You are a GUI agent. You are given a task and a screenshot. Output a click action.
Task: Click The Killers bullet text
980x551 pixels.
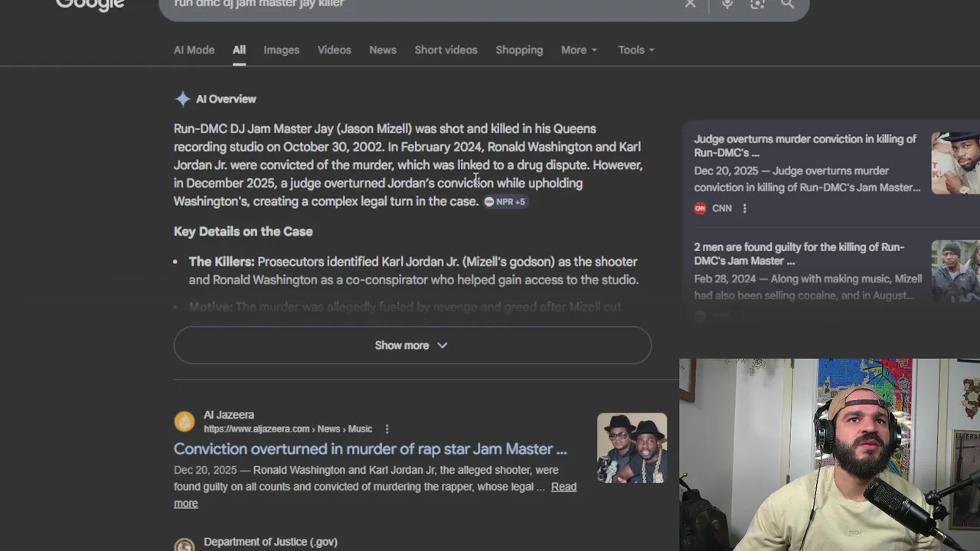coord(413,271)
